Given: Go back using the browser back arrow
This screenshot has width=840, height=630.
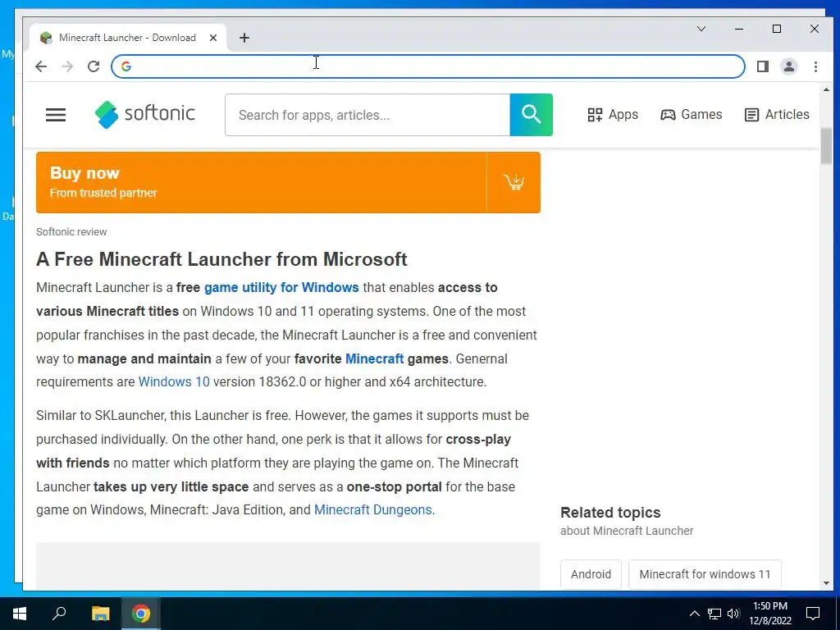Looking at the screenshot, I should click(x=41, y=66).
